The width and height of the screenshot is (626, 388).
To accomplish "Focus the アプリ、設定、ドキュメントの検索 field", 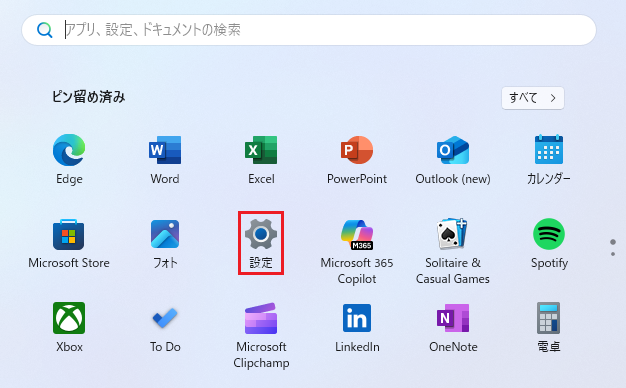I will 309,30.
